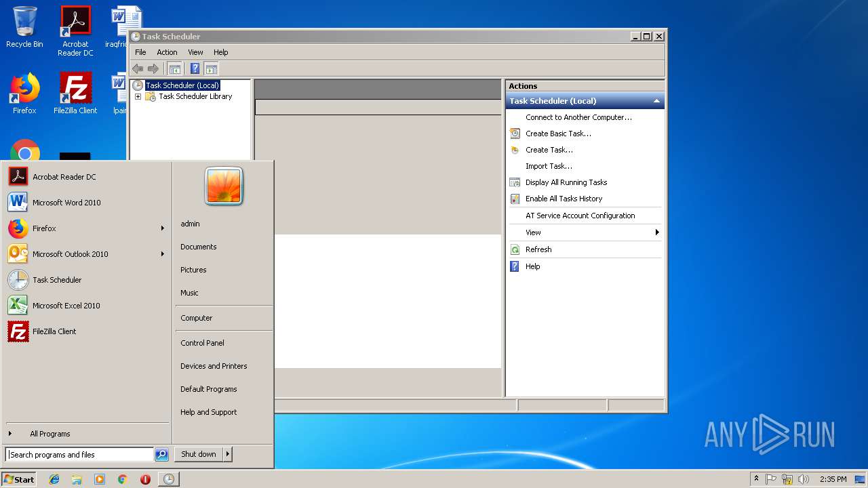Open Documents from Start menu

click(199, 247)
